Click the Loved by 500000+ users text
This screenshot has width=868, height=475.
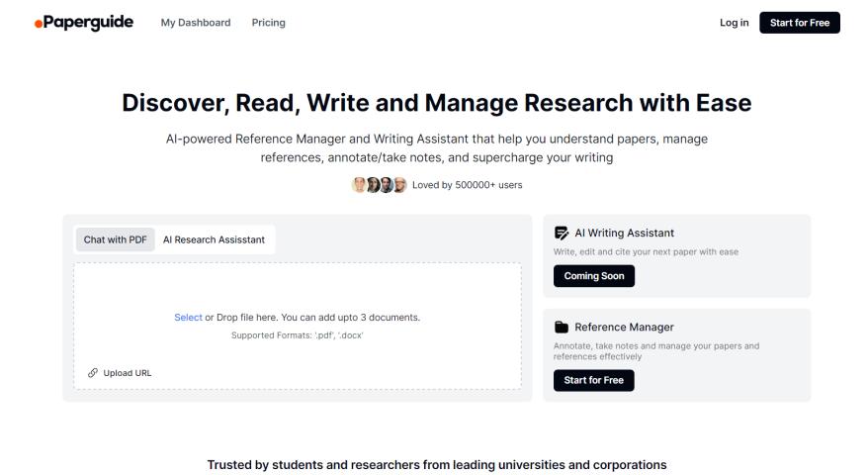pos(467,185)
